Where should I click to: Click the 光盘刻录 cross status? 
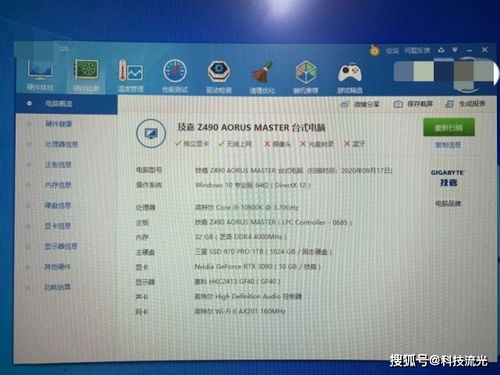317,144
